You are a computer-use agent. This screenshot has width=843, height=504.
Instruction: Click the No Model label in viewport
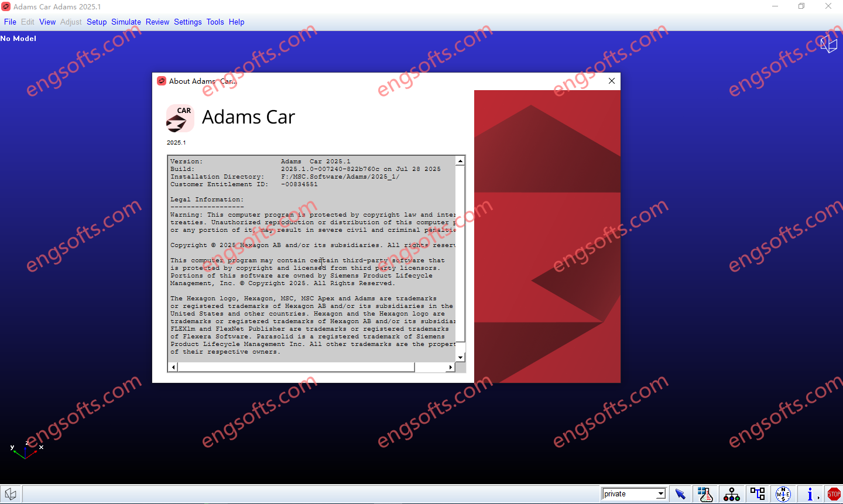click(x=18, y=39)
